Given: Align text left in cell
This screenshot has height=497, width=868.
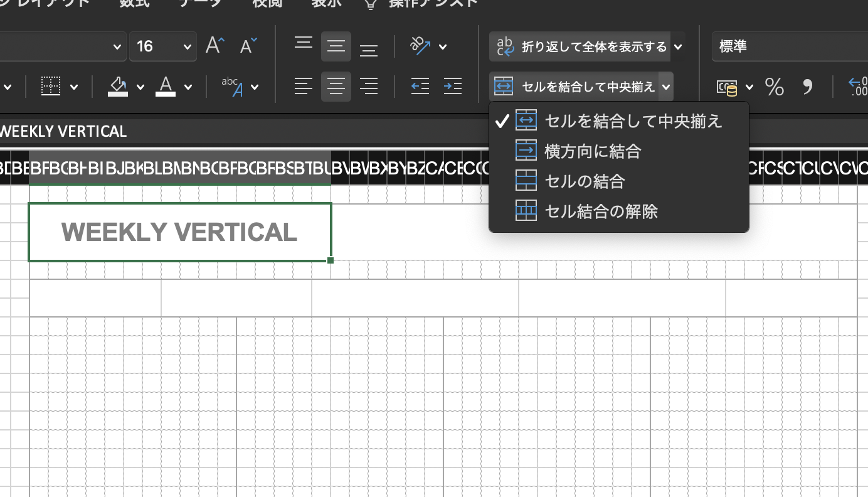Looking at the screenshot, I should [304, 87].
